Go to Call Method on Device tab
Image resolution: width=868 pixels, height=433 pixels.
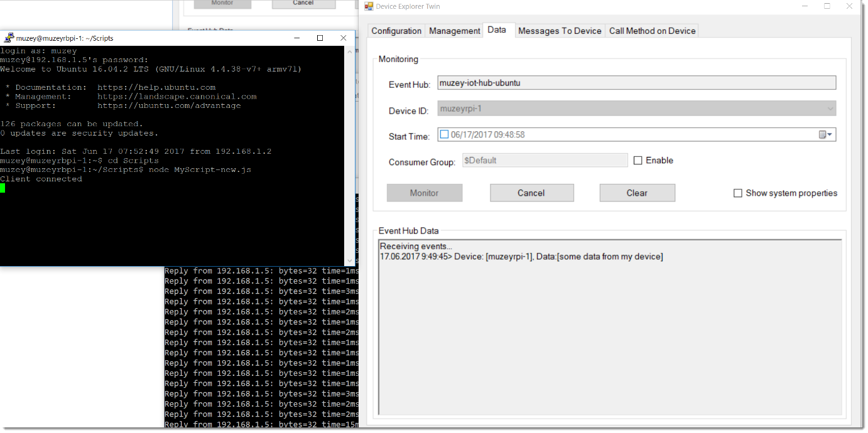tap(653, 31)
